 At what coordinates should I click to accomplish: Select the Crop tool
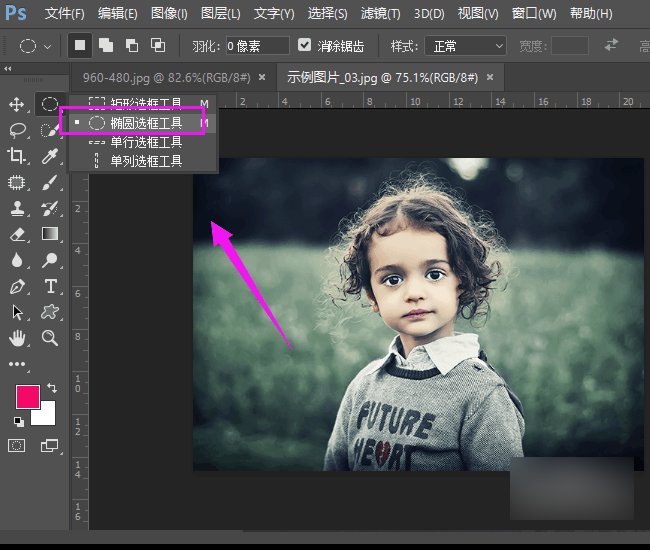tap(17, 156)
